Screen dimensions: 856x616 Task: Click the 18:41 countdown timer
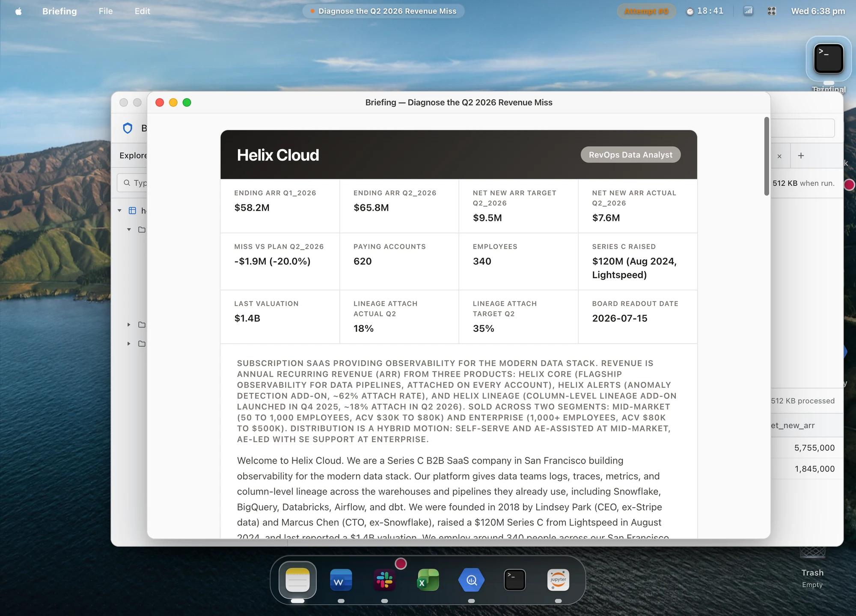[705, 11]
